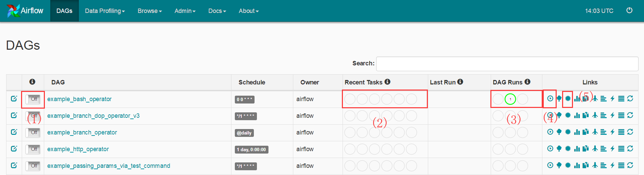Click the '1 day, 0:00:00' schedule badge

point(251,149)
